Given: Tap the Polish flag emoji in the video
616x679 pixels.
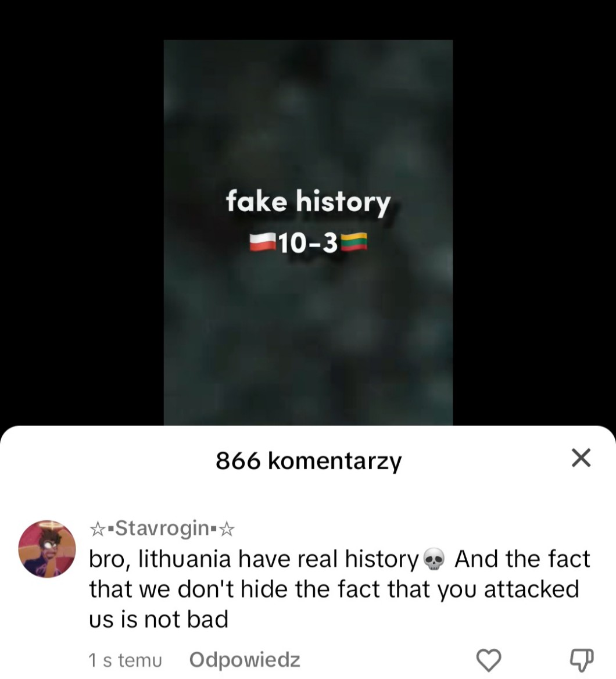Looking at the screenshot, I should 263,244.
